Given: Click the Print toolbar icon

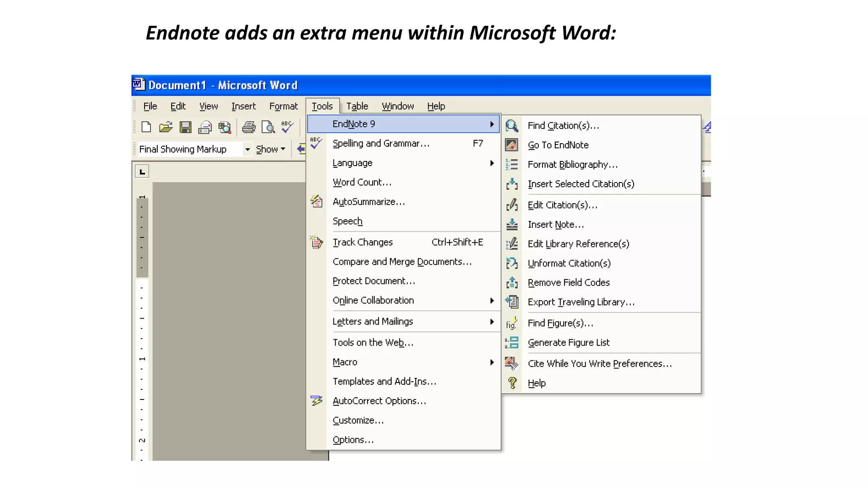Looking at the screenshot, I should point(249,127).
